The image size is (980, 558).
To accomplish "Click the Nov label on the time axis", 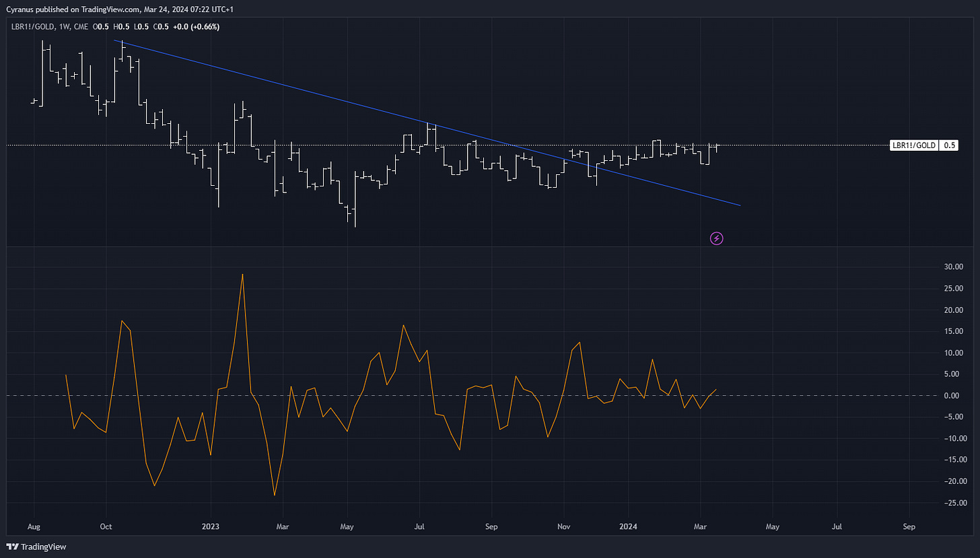I will (x=565, y=527).
